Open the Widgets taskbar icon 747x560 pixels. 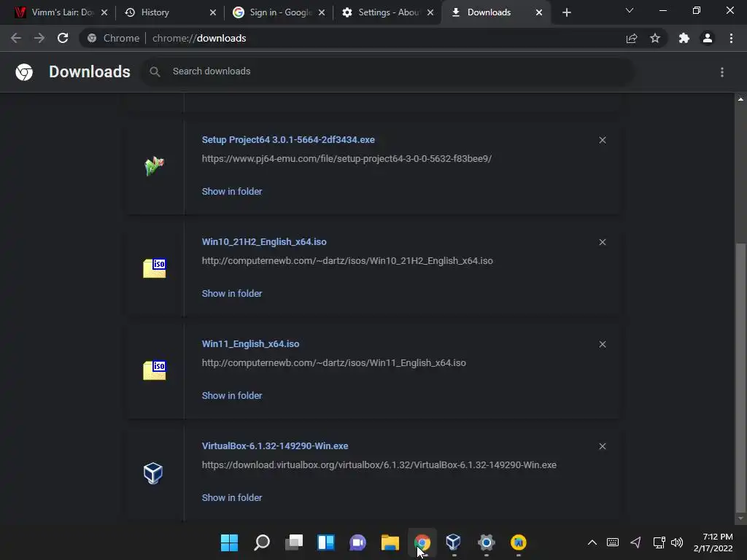(326, 542)
